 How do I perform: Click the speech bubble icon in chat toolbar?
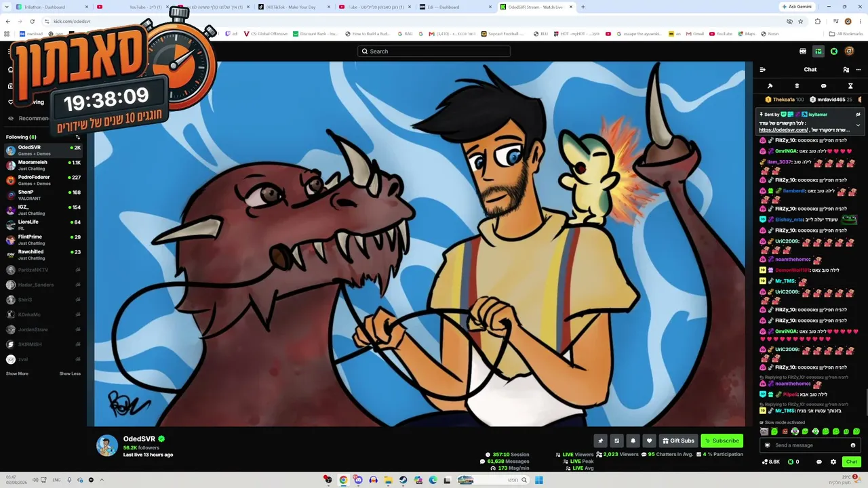click(x=823, y=86)
